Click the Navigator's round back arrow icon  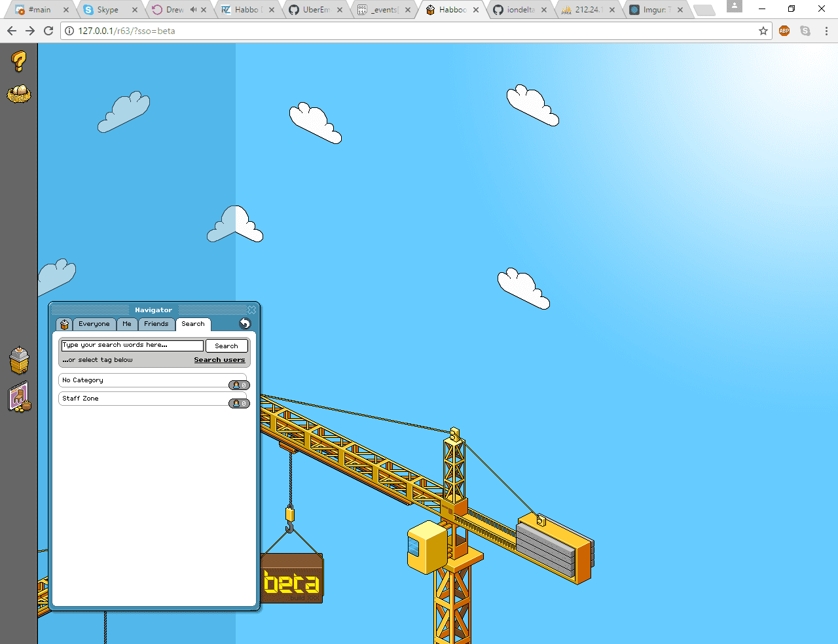pyautogui.click(x=245, y=323)
